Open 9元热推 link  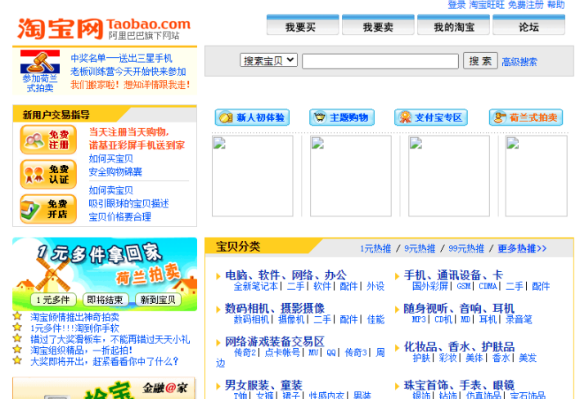tap(420, 249)
